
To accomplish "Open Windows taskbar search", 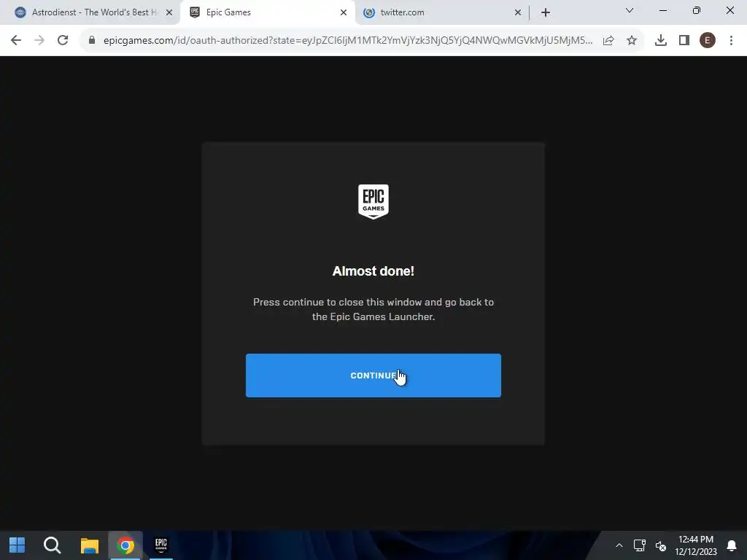I will click(x=52, y=545).
